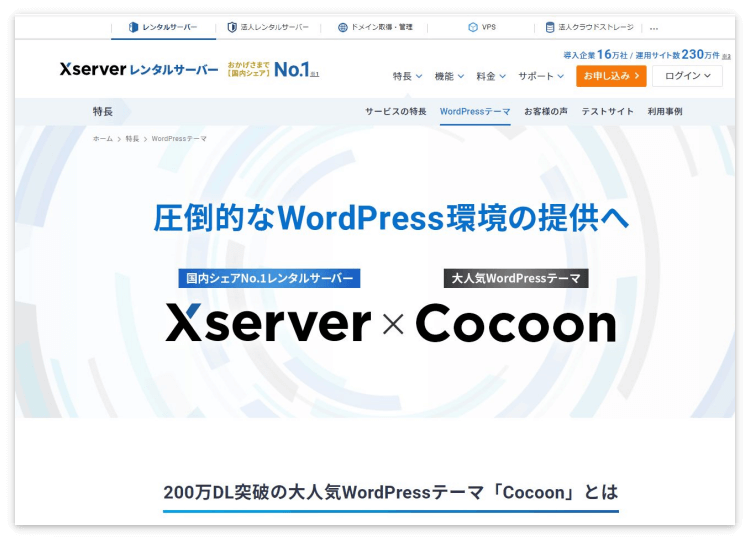Select the WordPressテーマ sub-navigation item
The height and width of the screenshot is (541, 750).
(x=475, y=111)
